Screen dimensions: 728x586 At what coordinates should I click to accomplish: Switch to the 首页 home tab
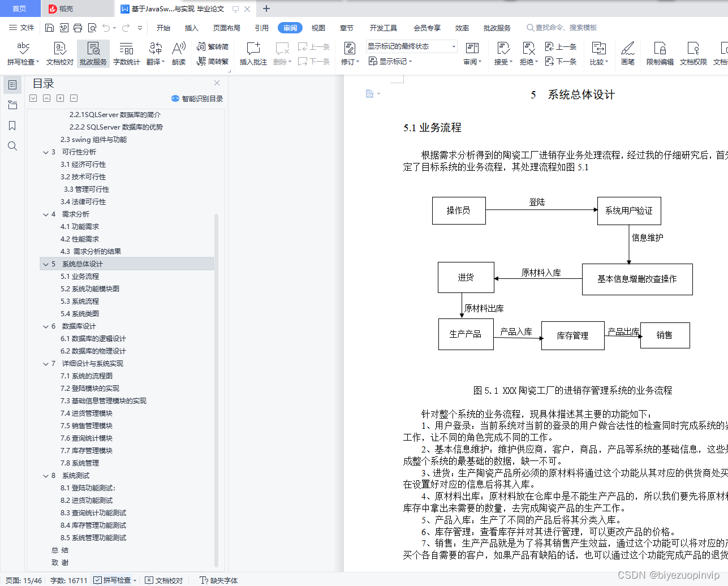tap(20, 8)
